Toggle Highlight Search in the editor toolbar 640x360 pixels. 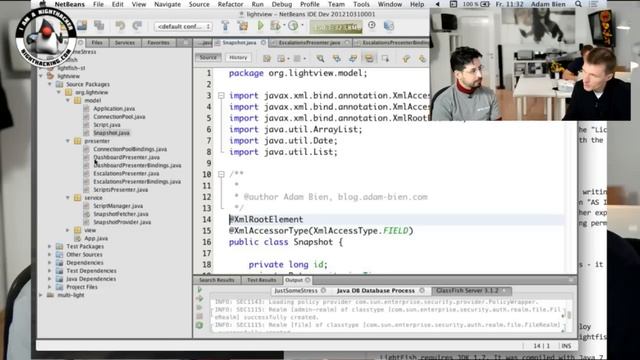369,58
